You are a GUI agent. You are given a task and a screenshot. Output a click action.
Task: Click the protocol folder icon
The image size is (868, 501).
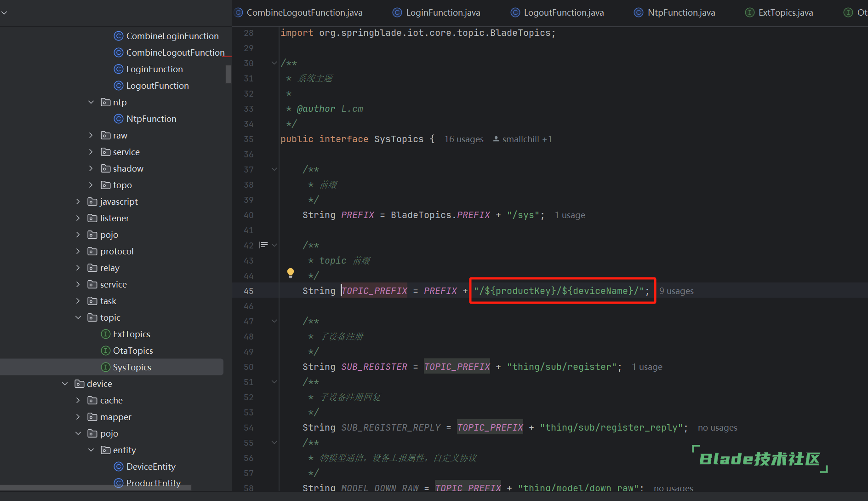(x=92, y=251)
